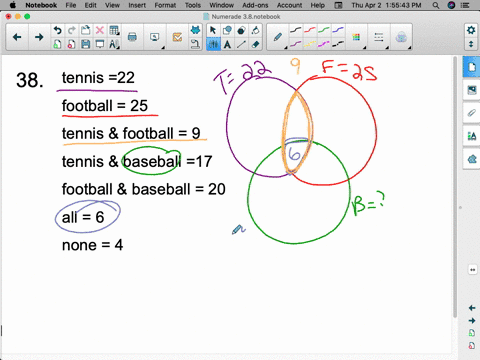Open the Insert Table dropdown
Screen dimensions: 480x360
click(x=115, y=30)
